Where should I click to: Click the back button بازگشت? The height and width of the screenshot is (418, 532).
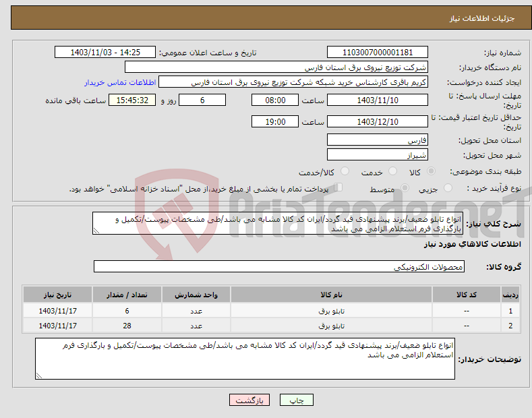[x=249, y=400]
